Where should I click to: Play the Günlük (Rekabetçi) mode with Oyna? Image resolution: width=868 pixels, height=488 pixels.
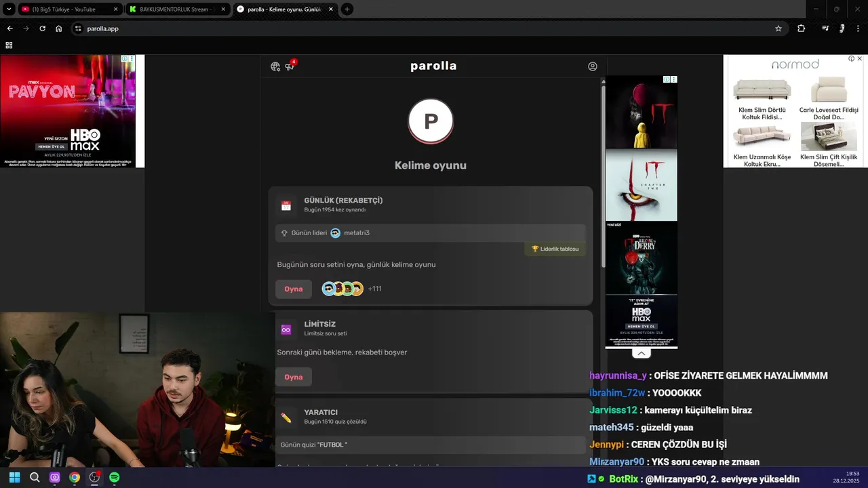294,289
